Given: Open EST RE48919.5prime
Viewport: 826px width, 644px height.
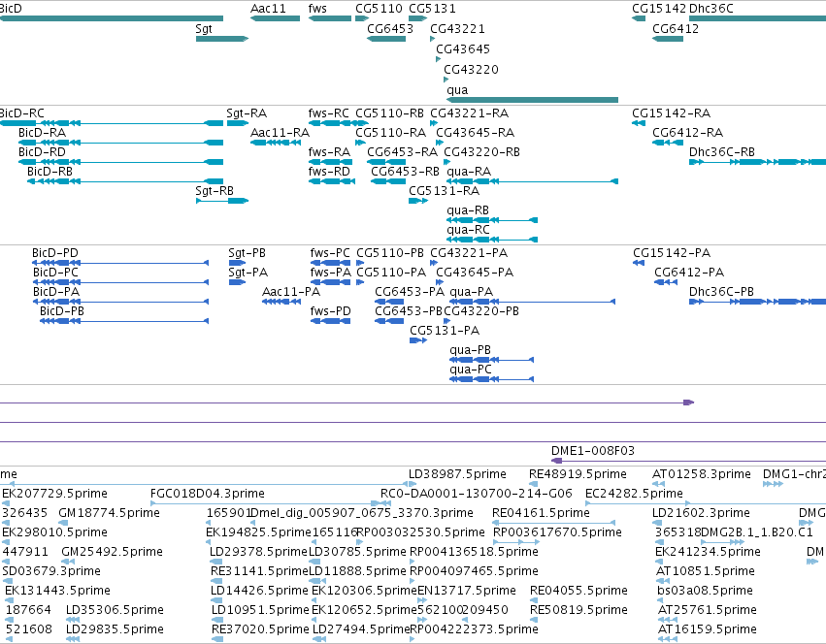Looking at the screenshot, I should click(578, 474).
